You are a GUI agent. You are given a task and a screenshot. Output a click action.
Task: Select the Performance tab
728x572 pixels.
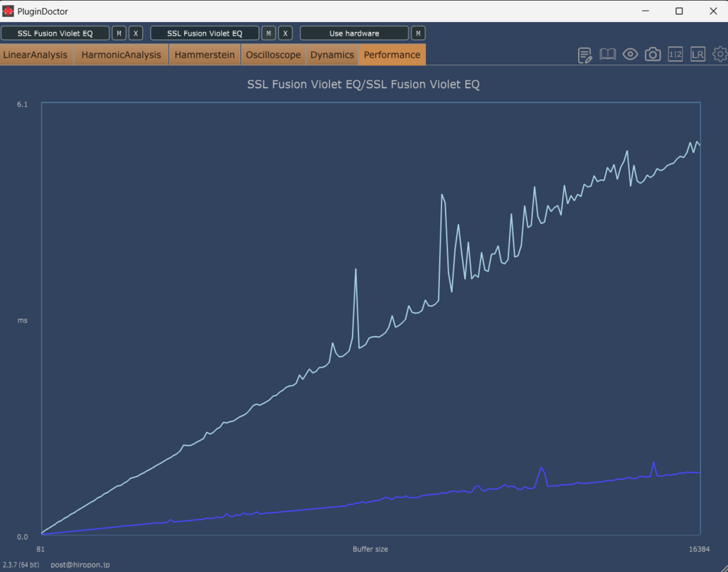tap(392, 55)
